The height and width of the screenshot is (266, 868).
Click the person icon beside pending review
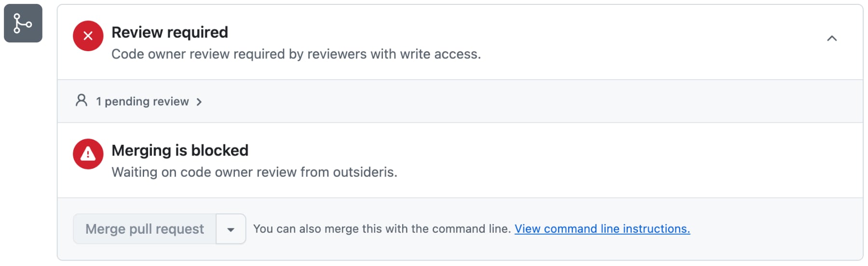click(x=81, y=100)
